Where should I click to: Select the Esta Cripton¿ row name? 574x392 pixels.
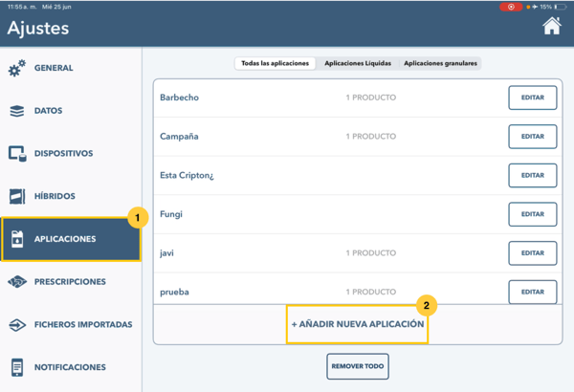(x=187, y=176)
